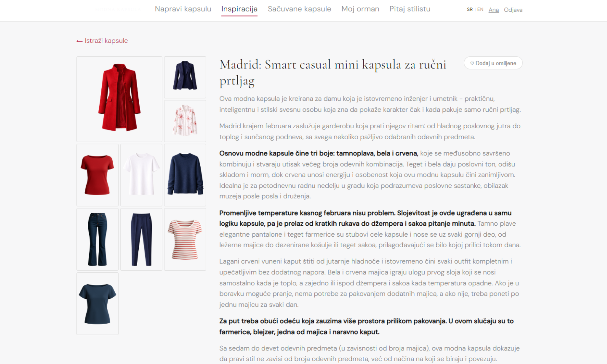Screen dimensions: 607x364
Task: Switch language to EN
Action: [480, 9]
